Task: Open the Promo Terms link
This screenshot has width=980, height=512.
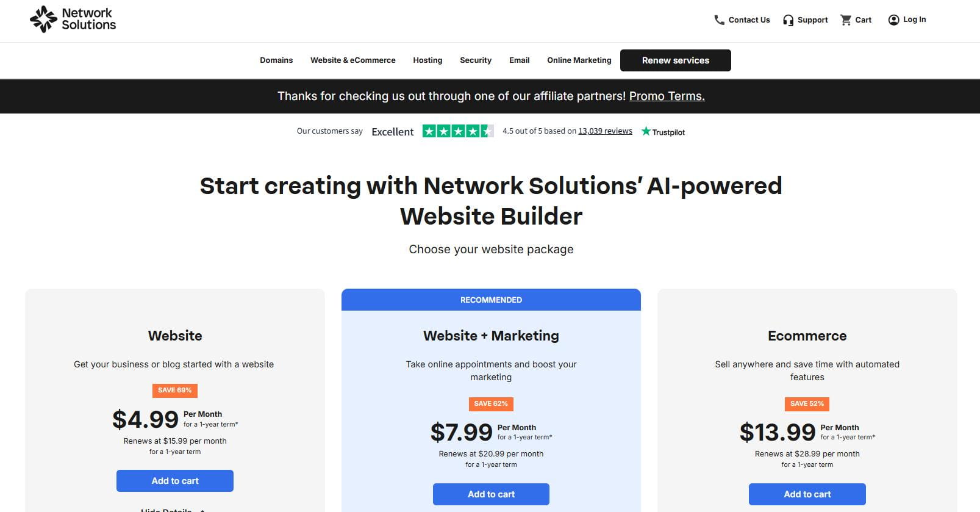Action: [x=667, y=96]
